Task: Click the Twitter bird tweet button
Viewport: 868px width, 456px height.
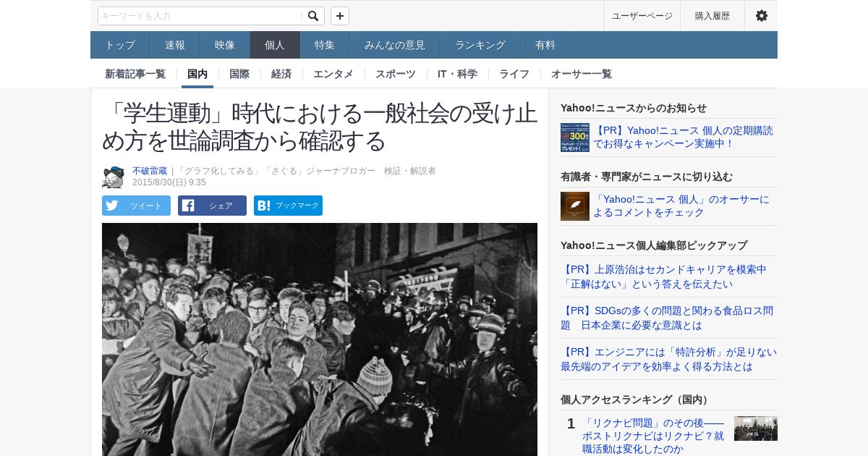Action: 136,206
